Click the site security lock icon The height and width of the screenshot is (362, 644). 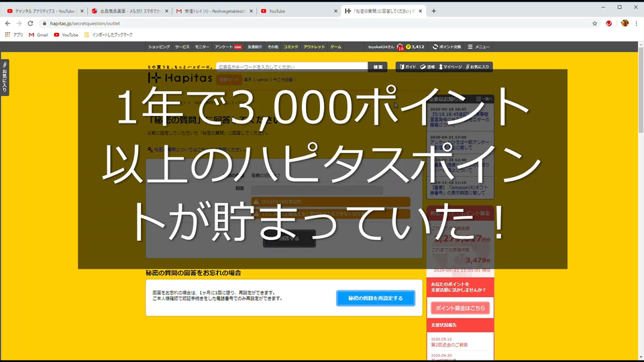pos(44,23)
